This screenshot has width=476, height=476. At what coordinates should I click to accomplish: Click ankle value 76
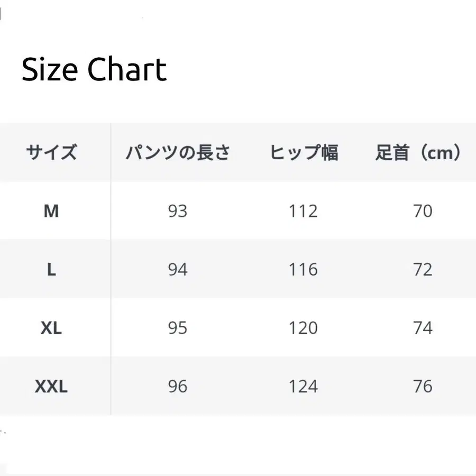[423, 387]
